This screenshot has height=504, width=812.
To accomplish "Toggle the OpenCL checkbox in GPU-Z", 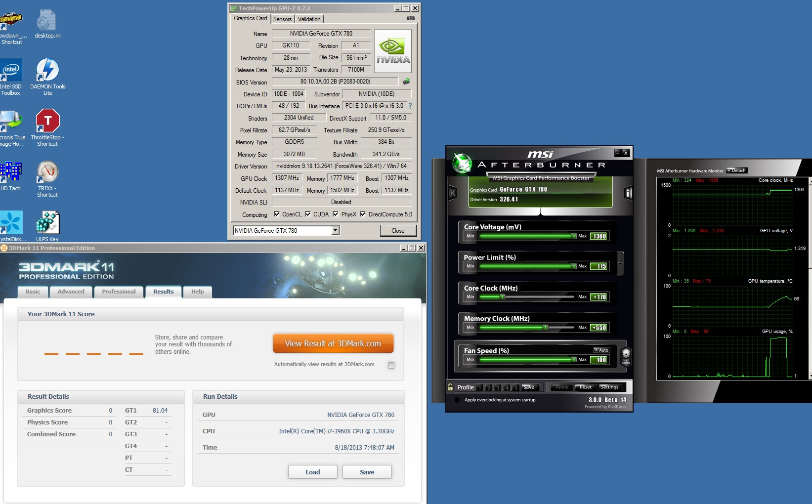I will (277, 214).
